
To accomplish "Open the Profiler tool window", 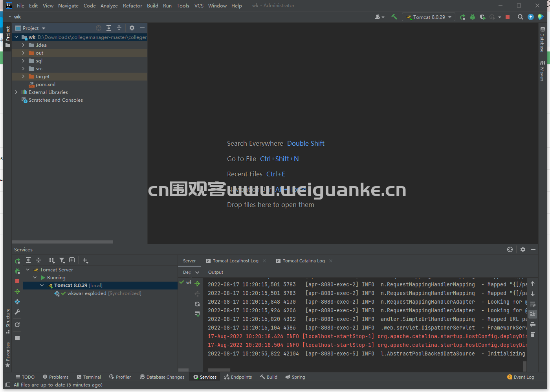I will 120,377.
